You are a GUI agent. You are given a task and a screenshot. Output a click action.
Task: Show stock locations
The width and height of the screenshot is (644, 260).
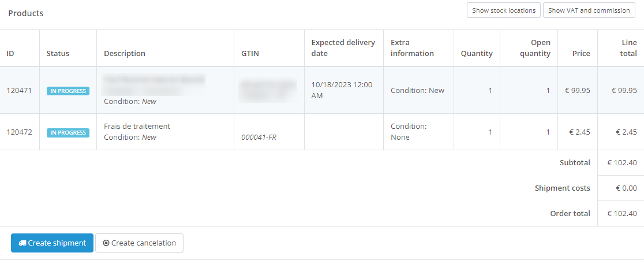[x=504, y=10]
